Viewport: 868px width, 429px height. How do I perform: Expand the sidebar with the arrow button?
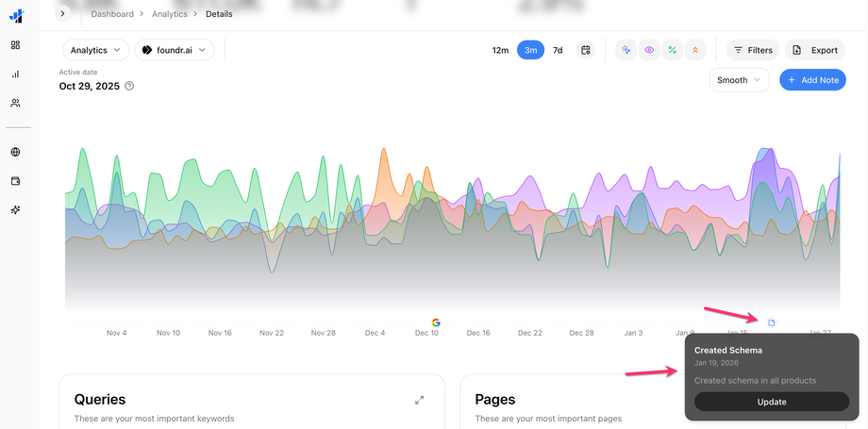62,13
